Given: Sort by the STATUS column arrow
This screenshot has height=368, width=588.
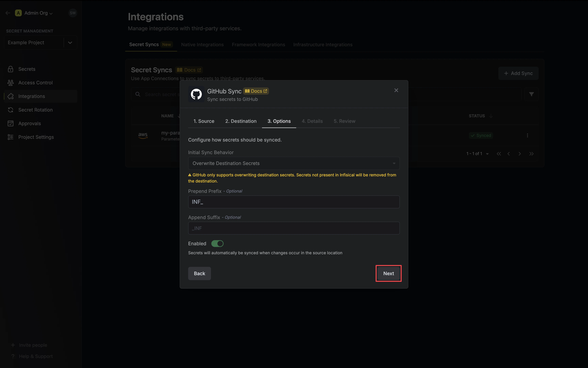Looking at the screenshot, I should pos(491,116).
